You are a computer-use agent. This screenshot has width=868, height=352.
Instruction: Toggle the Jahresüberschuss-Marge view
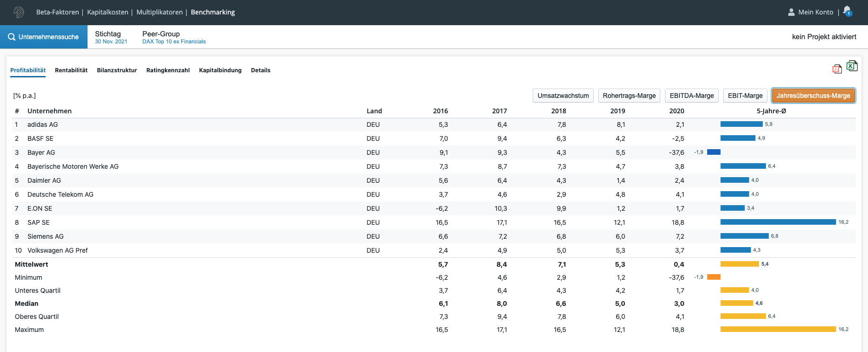click(813, 96)
